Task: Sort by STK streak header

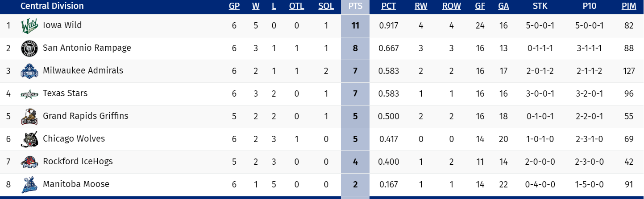Action: 540,6
